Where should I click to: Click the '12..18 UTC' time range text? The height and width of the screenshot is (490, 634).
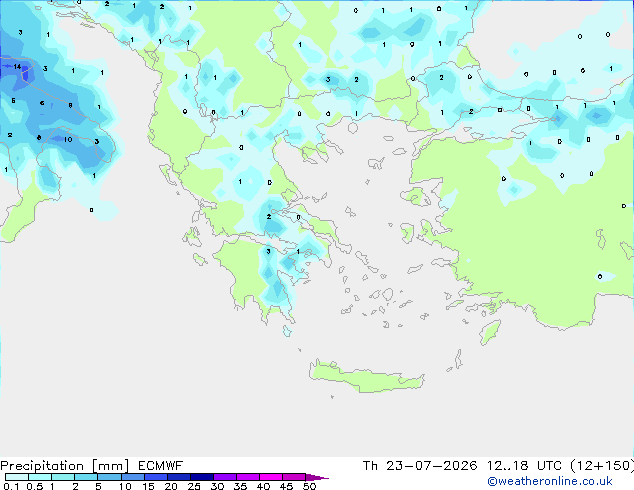coord(524,466)
